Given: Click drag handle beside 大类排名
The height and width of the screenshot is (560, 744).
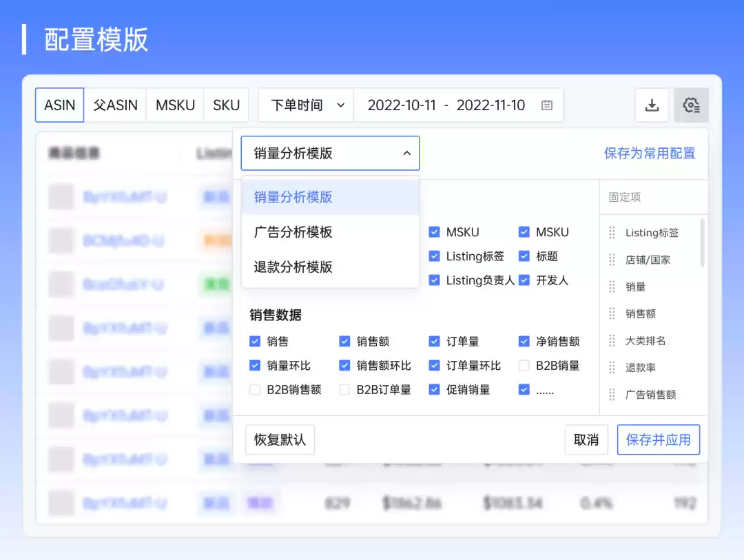Looking at the screenshot, I should coord(612,340).
